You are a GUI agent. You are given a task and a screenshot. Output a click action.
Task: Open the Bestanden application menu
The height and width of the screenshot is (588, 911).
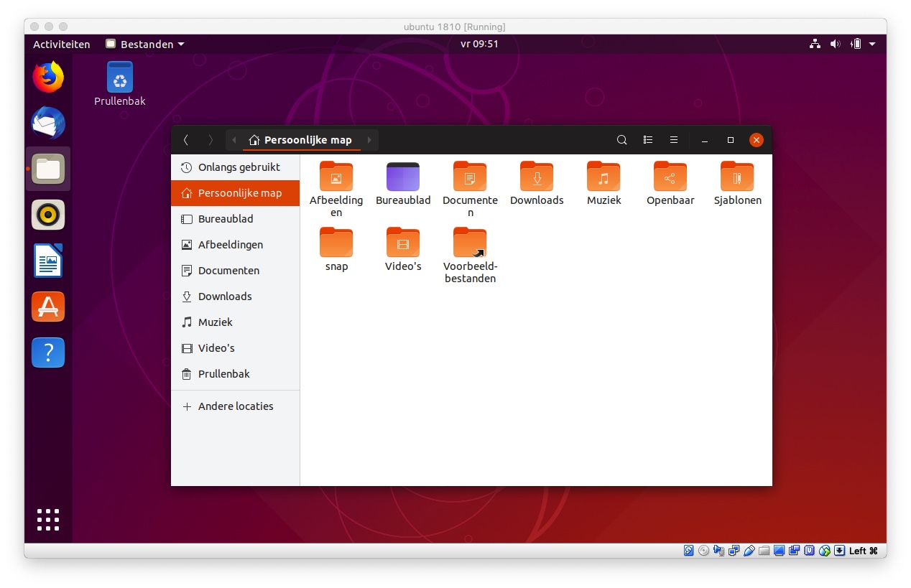pyautogui.click(x=146, y=45)
